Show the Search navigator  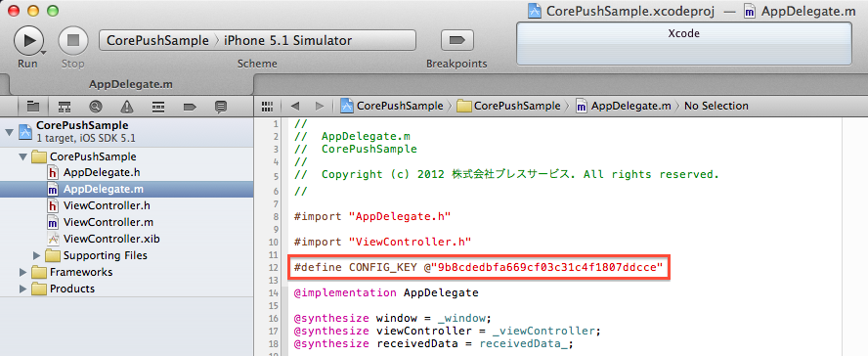tap(96, 106)
